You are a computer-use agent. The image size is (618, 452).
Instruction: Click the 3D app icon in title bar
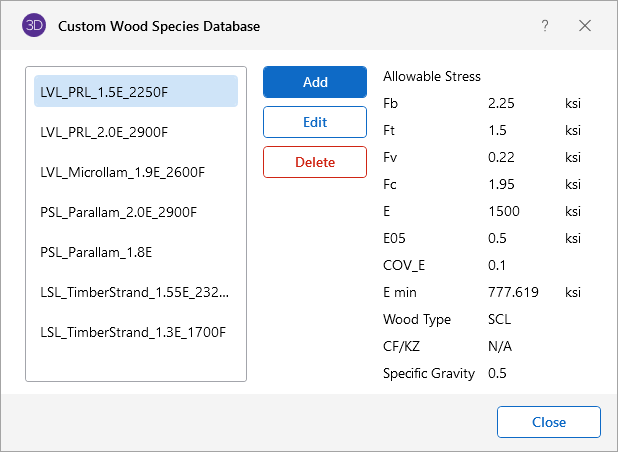(x=33, y=26)
